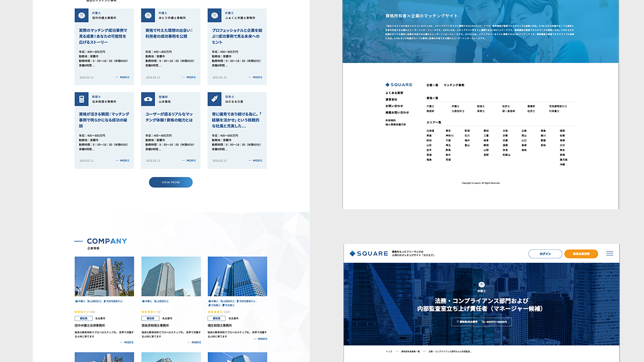Click the calculator icon on 松本税理士事務所 card
This screenshot has width=644, height=362.
(x=82, y=99)
